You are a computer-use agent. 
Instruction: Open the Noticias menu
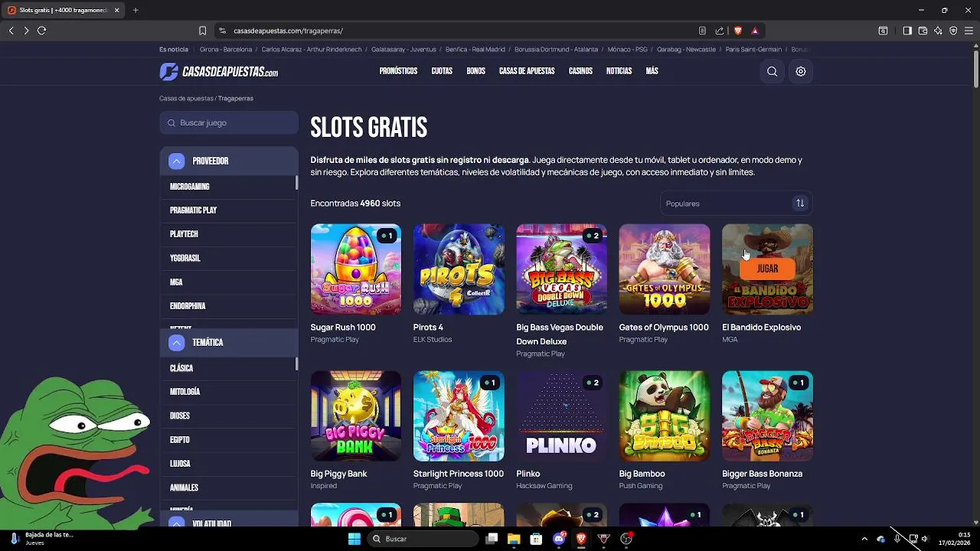619,71
